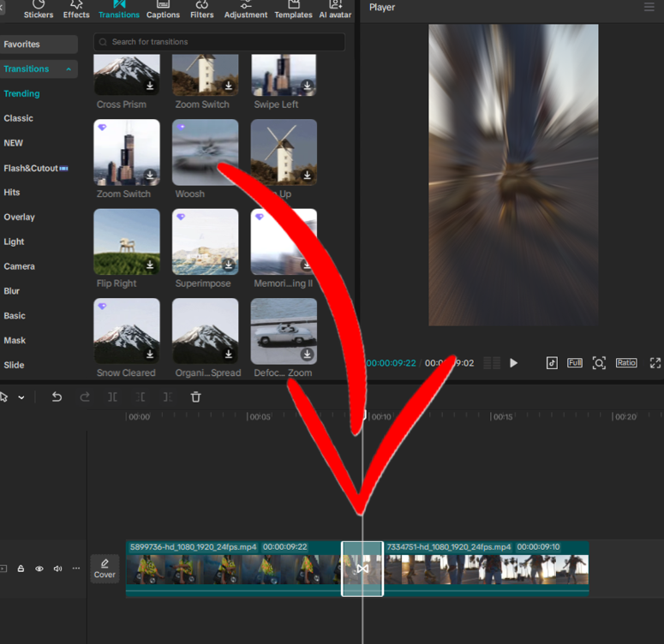The width and height of the screenshot is (664, 644).
Task: Select clip 7334751-hd_1080_1920_24fps.mp4
Action: [486, 569]
